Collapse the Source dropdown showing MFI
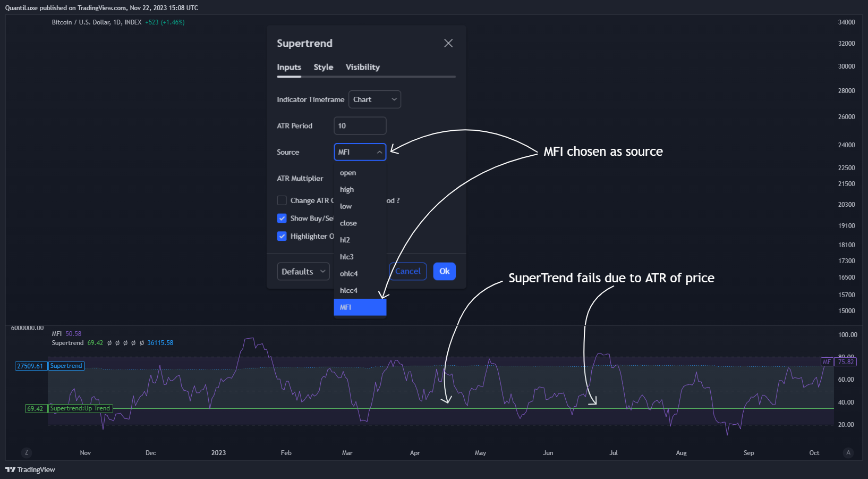Image resolution: width=868 pixels, height=479 pixels. (360, 152)
